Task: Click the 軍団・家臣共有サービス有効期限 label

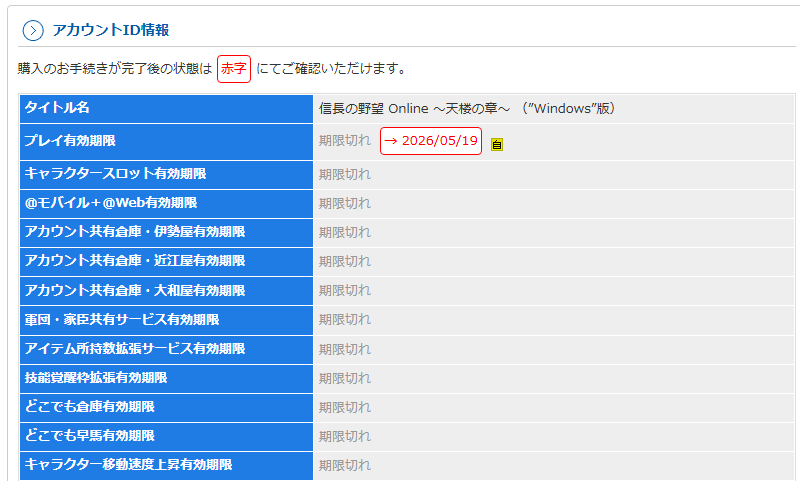Action: click(x=122, y=320)
